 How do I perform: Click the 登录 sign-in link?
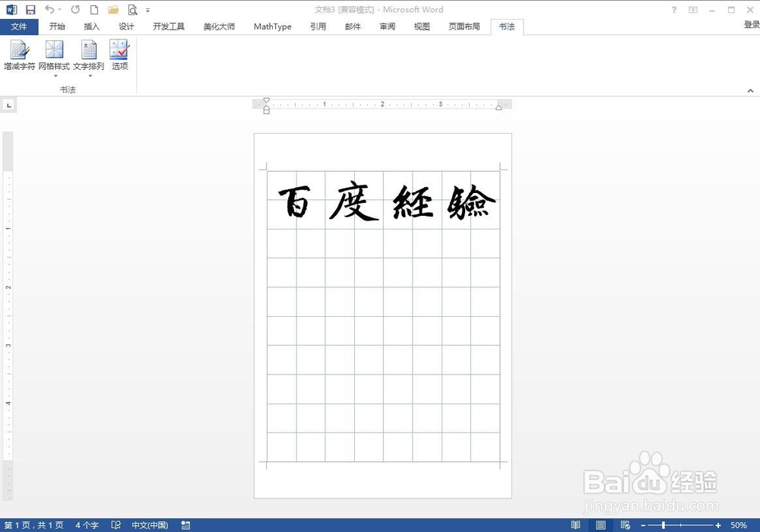[751, 24]
